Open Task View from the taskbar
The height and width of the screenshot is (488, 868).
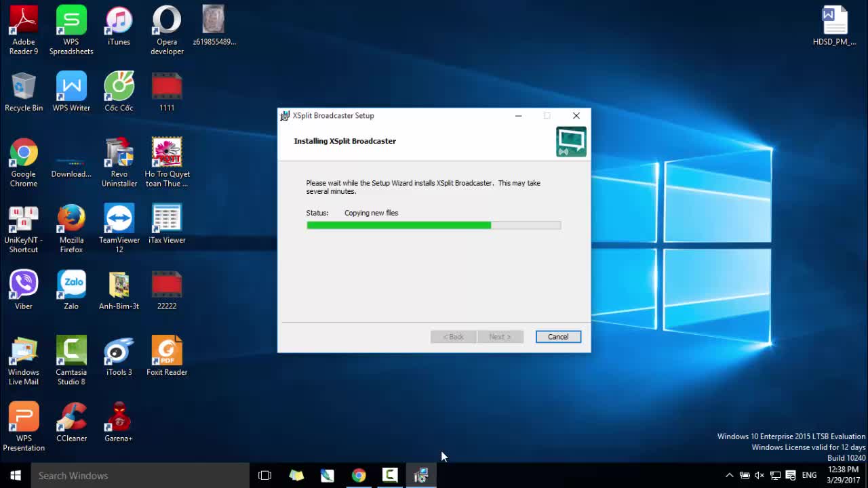[x=265, y=476]
